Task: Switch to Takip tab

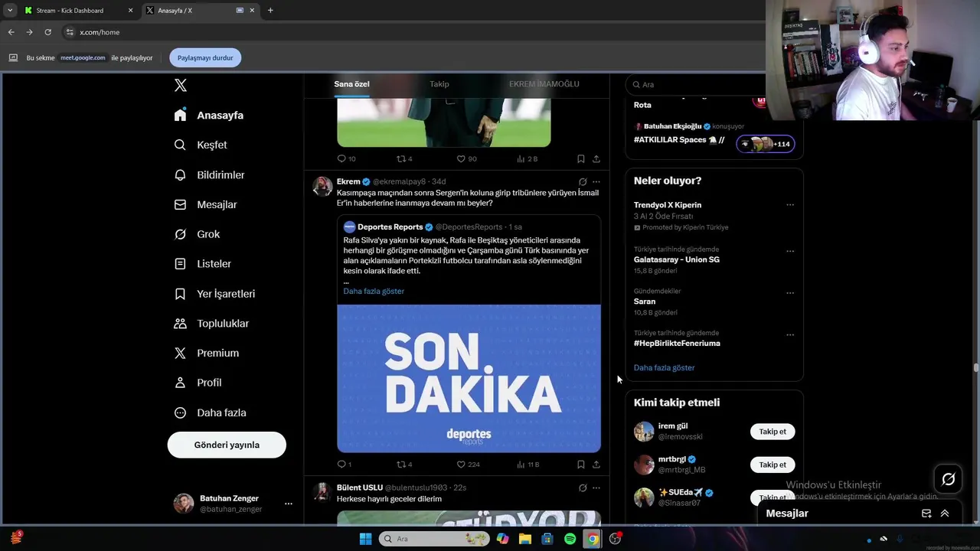Action: (439, 84)
